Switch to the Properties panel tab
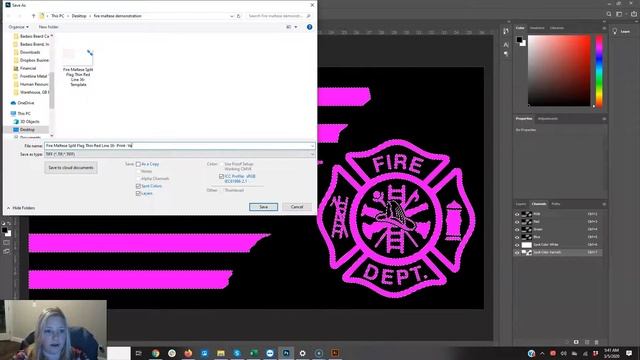This screenshot has width=640, height=360. [x=524, y=119]
